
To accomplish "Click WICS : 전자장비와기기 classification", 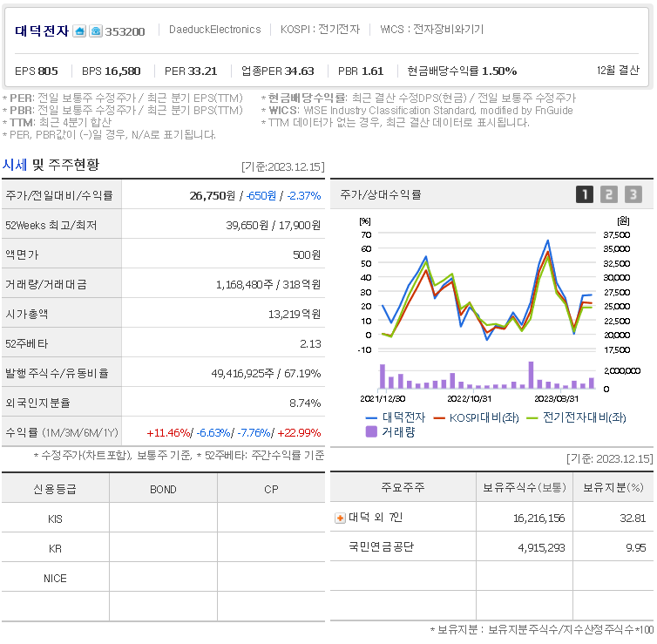I will point(432,30).
